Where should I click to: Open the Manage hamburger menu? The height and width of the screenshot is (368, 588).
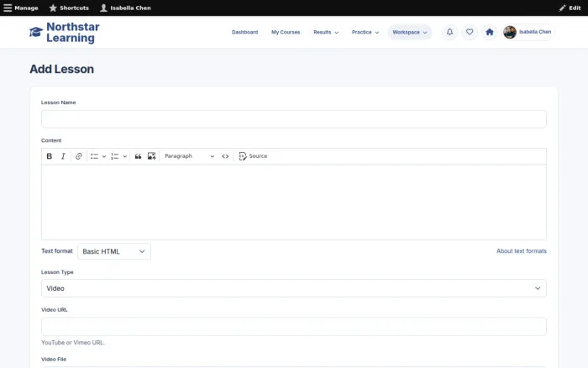21,8
